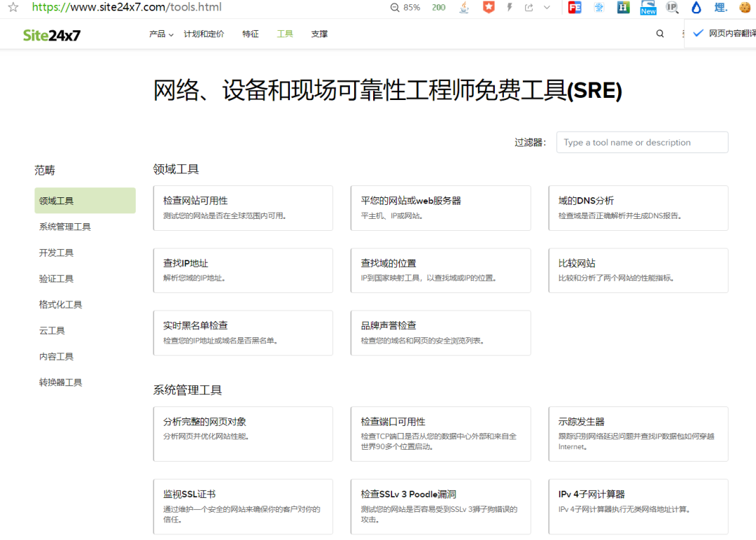Open the 查找域的位置 tool card

[441, 270]
